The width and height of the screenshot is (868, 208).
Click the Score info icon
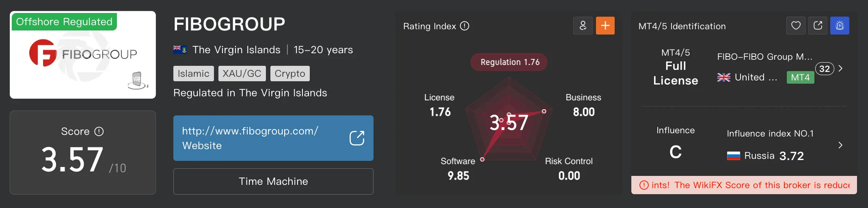(x=99, y=132)
